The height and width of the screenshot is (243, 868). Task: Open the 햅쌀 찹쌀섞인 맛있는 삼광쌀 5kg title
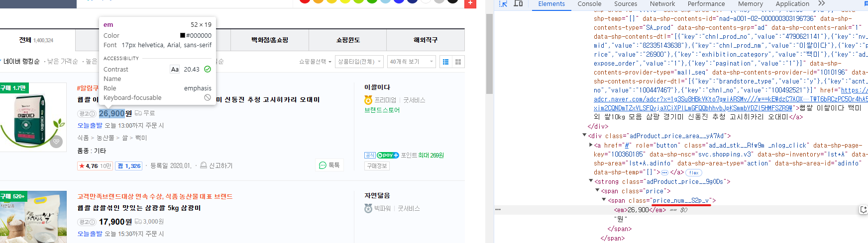click(139, 208)
